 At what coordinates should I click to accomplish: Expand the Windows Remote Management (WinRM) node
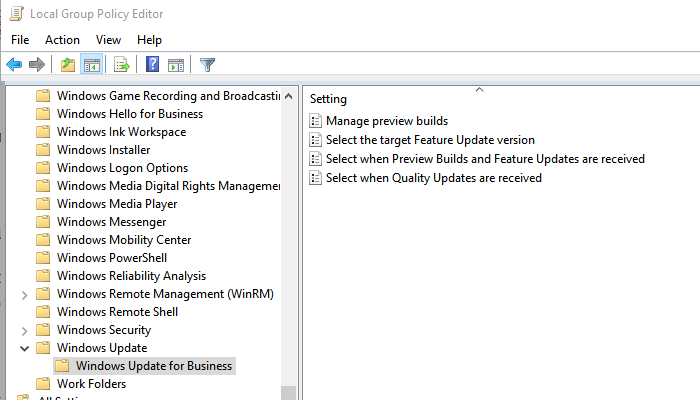point(25,294)
